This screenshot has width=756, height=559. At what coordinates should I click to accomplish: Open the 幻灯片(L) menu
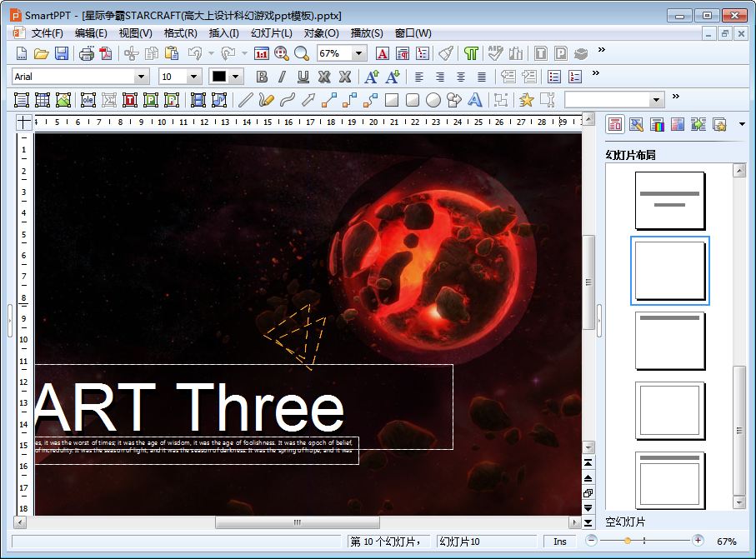pyautogui.click(x=272, y=33)
